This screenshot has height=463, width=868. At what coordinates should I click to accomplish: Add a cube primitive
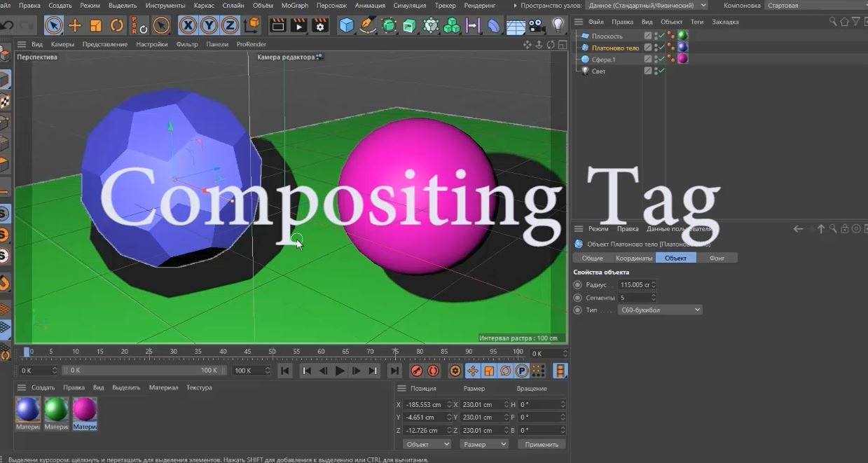pos(347,26)
